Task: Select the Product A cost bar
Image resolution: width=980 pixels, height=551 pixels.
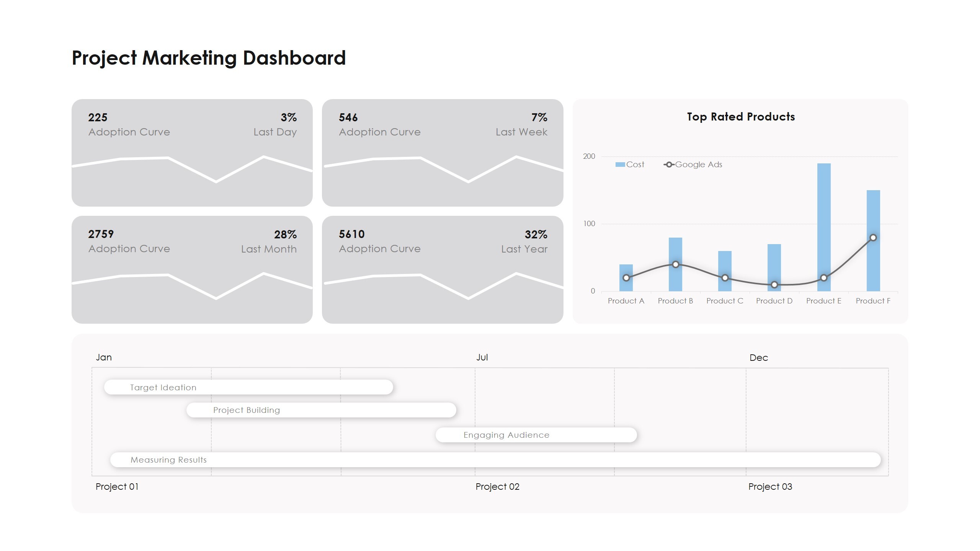Action: pos(626,278)
